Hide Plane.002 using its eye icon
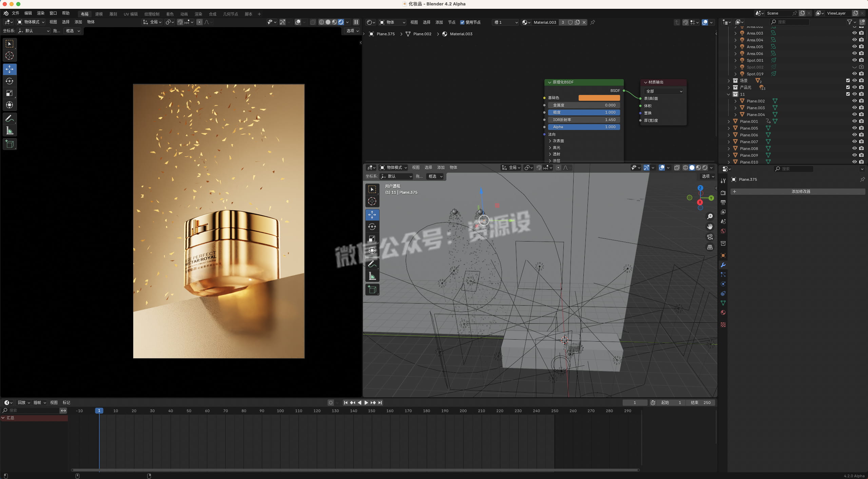 coord(854,101)
